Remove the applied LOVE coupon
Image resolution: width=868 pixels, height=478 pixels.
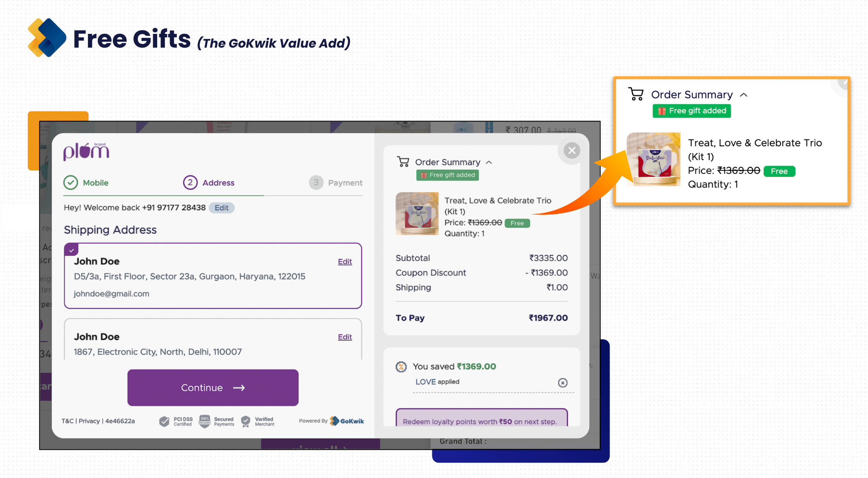tap(562, 383)
